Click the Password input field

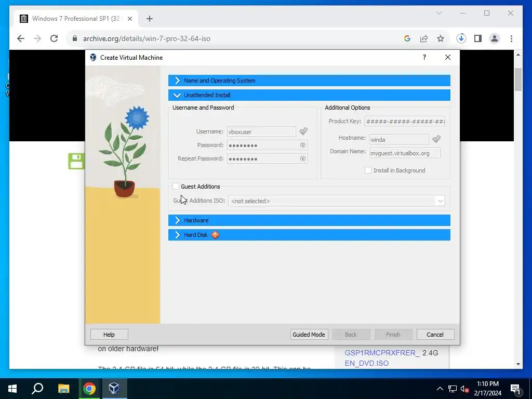[267, 145]
